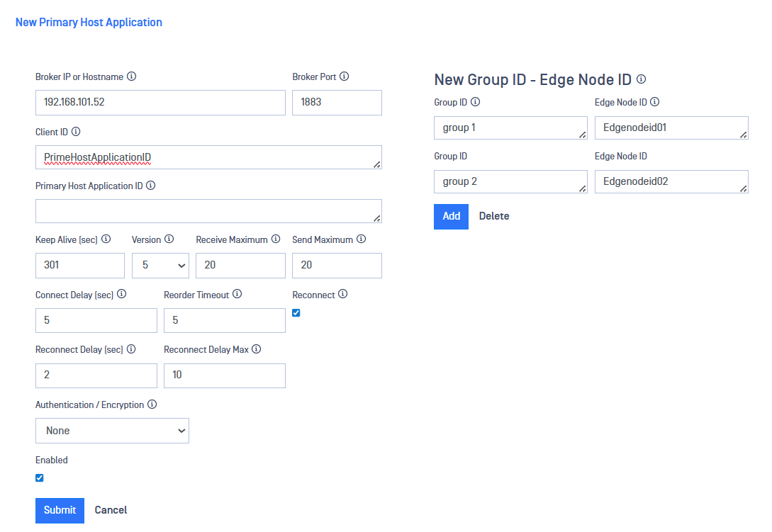The image size is (772, 532).
Task: Click info icon next to Edge Node ID
Action: [x=655, y=102]
